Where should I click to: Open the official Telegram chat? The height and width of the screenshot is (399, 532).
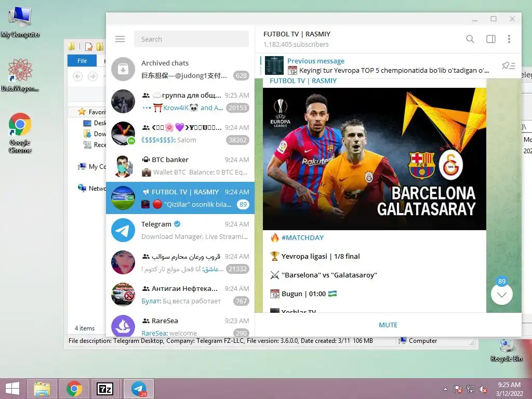pyautogui.click(x=180, y=230)
